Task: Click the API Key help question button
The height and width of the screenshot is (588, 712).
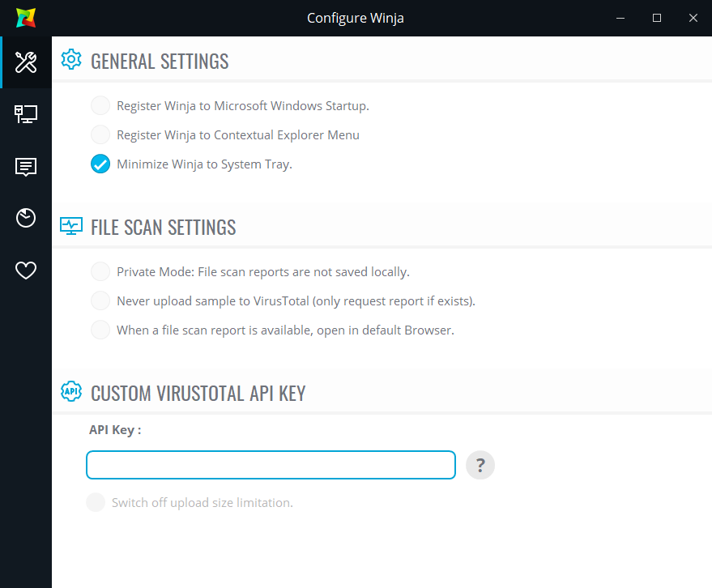Action: click(480, 465)
